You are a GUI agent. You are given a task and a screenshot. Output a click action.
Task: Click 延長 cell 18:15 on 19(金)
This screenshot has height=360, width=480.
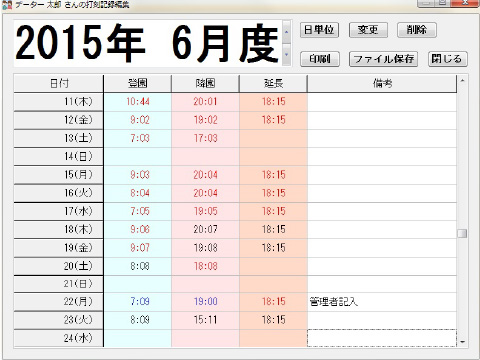point(273,248)
